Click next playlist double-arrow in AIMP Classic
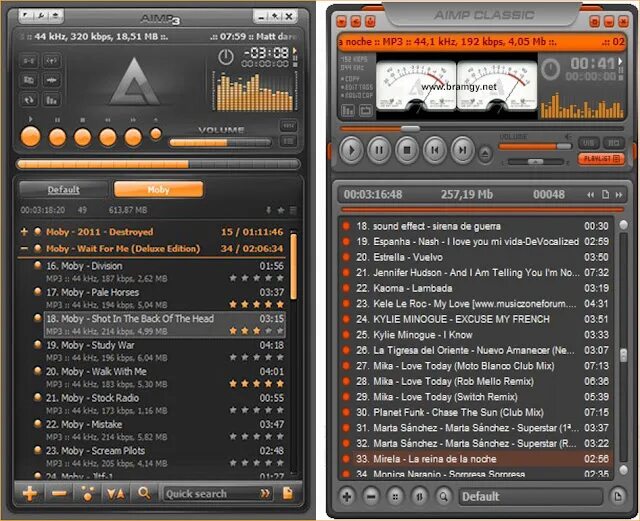This screenshot has width=640, height=521. (619, 195)
